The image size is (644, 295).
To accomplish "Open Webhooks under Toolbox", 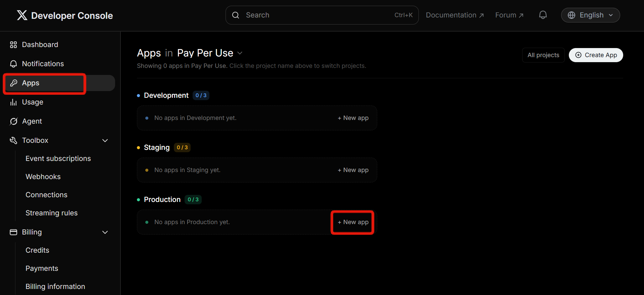I will (43, 177).
